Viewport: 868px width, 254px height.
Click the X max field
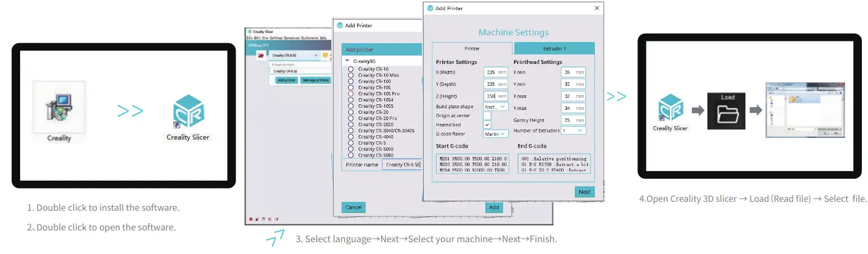click(x=574, y=96)
